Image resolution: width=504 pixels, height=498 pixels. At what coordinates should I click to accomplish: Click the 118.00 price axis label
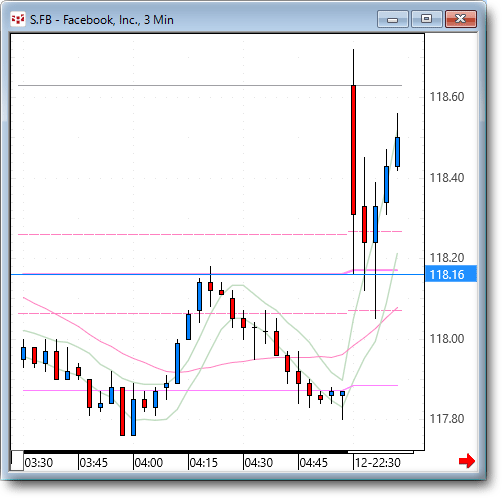pos(447,338)
